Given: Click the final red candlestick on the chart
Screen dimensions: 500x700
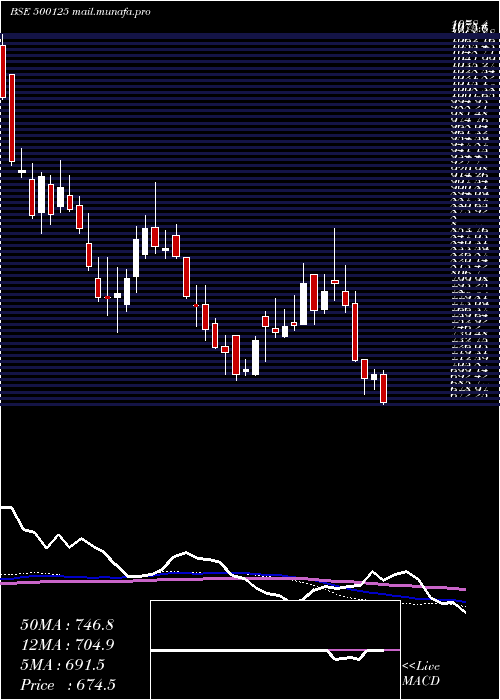Looking at the screenshot, I should pos(383,388).
